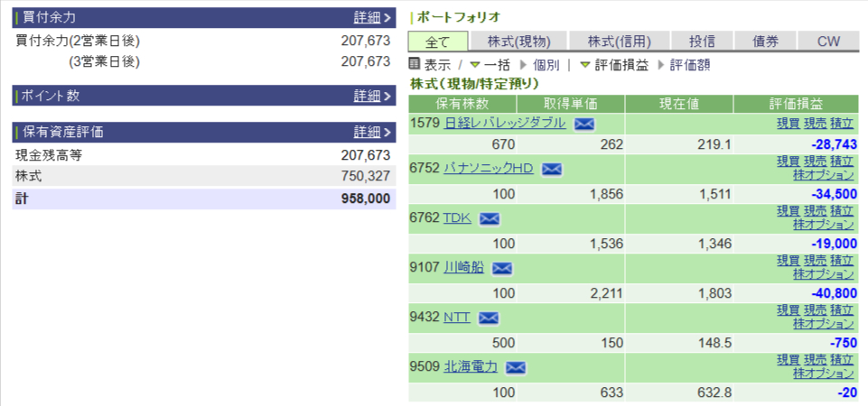The width and height of the screenshot is (868, 406).
Task: Open the 川崎船 stock link
Action: coord(464,268)
